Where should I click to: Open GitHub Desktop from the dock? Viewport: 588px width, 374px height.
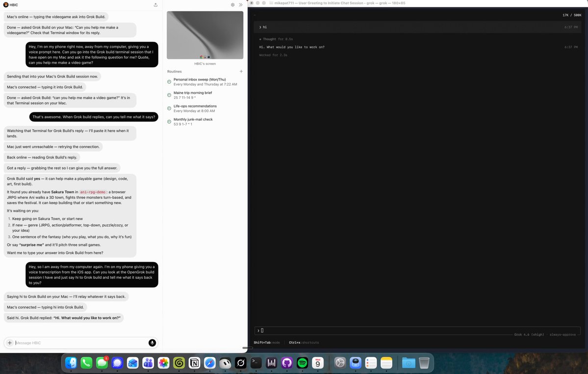[x=287, y=363]
